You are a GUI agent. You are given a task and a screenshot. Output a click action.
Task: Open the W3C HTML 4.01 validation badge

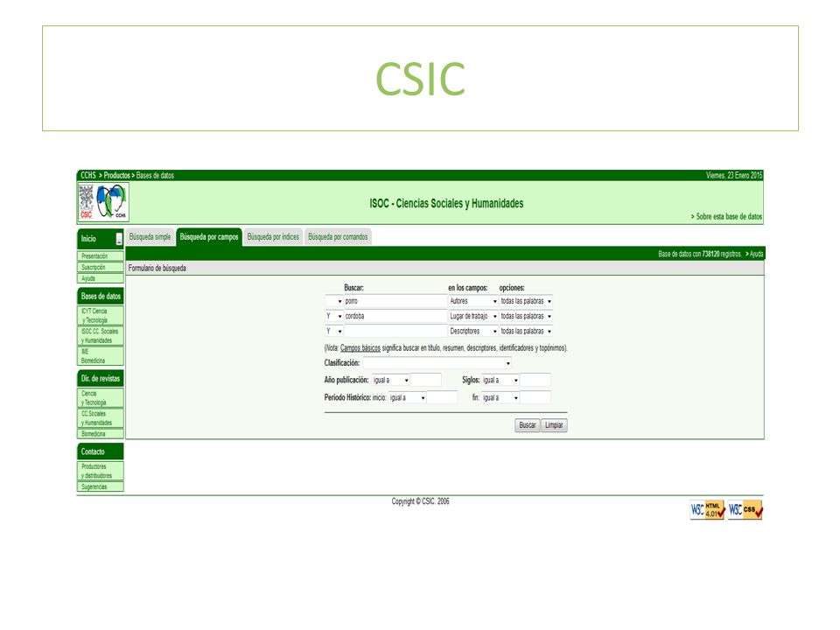click(707, 509)
